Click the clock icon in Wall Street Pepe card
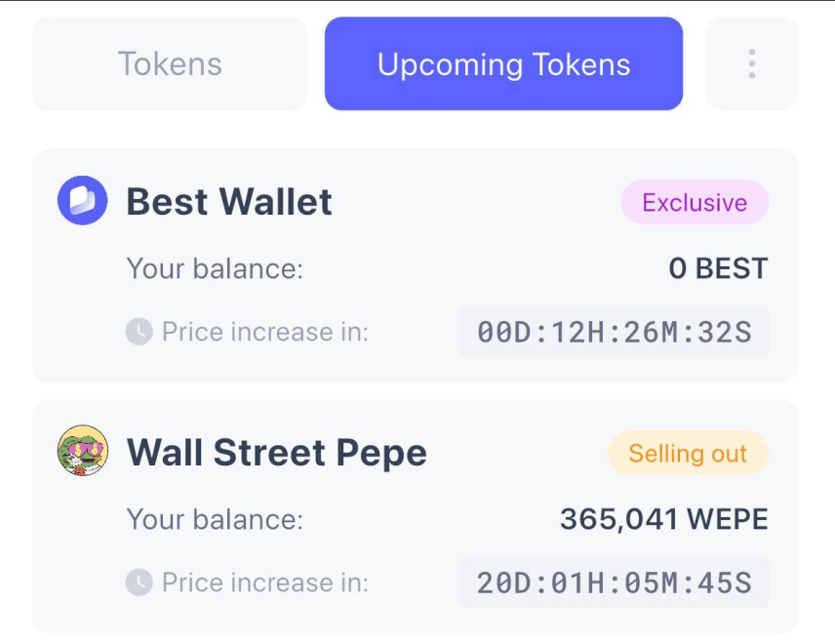 (139, 583)
